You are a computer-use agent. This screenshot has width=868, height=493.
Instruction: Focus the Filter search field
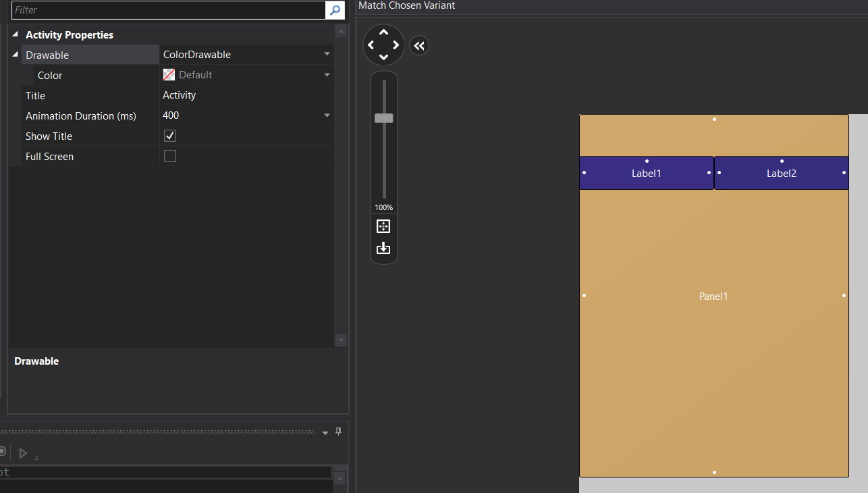tap(169, 10)
